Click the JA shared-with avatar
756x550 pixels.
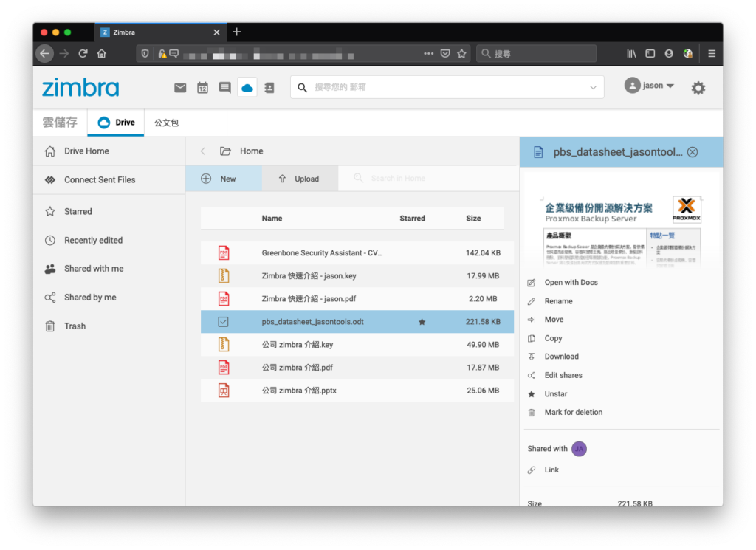pyautogui.click(x=579, y=449)
